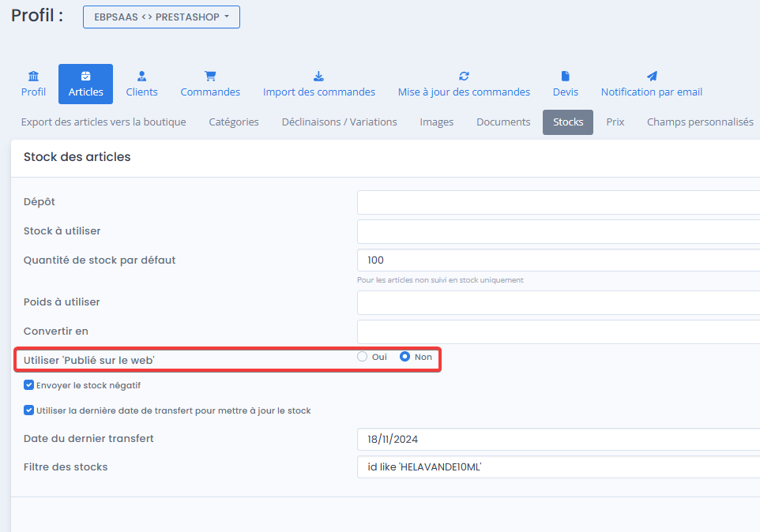Image resolution: width=760 pixels, height=532 pixels.
Task: Go to the Profil section label
Action: (33, 92)
